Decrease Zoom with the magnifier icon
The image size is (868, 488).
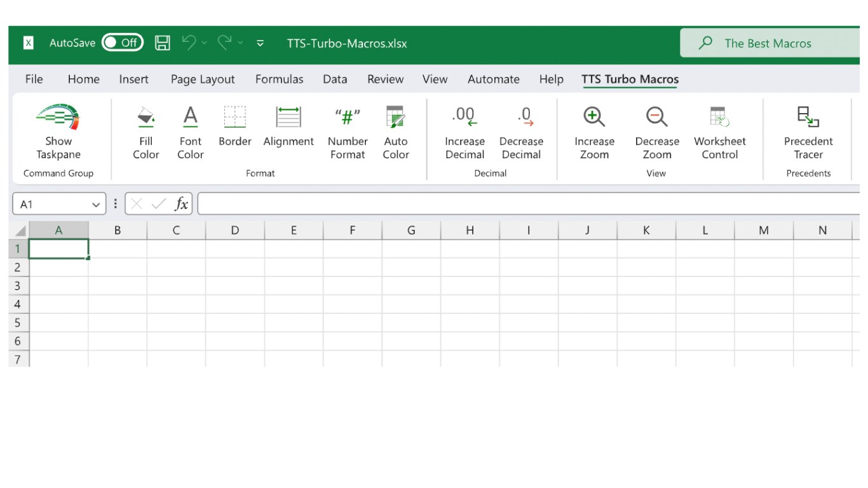[657, 133]
